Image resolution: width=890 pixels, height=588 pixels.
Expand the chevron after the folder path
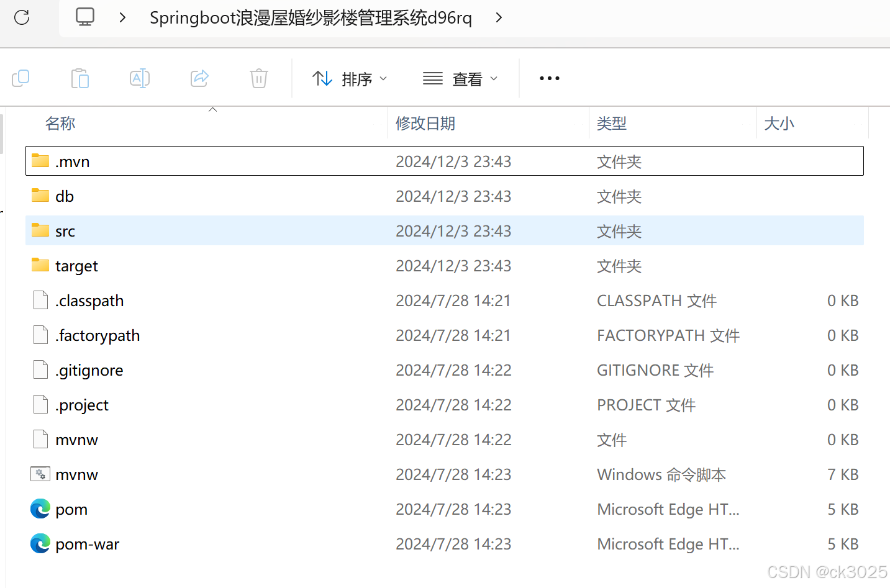(x=498, y=17)
